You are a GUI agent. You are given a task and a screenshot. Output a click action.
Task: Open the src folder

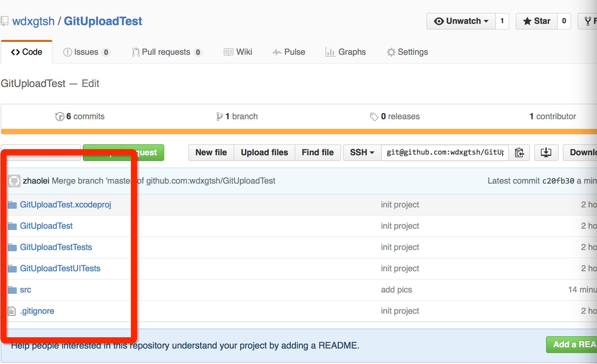pos(25,290)
